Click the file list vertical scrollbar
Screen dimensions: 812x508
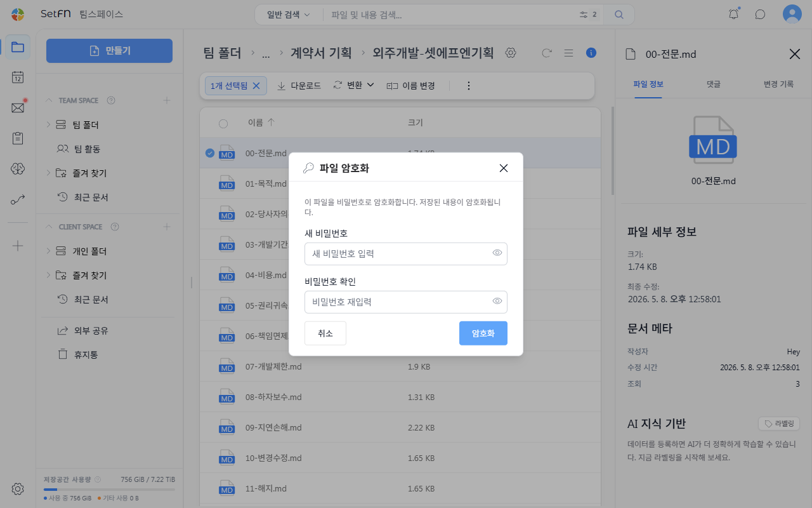(612, 150)
